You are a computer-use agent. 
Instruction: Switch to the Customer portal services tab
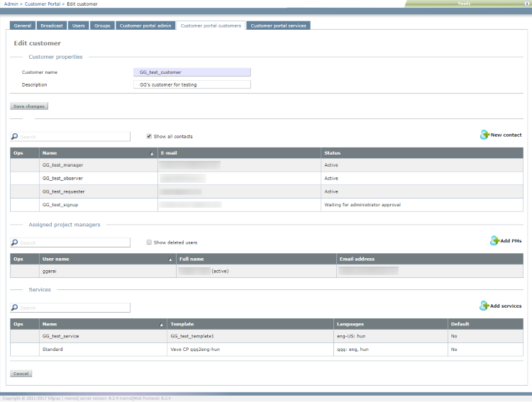(278, 26)
